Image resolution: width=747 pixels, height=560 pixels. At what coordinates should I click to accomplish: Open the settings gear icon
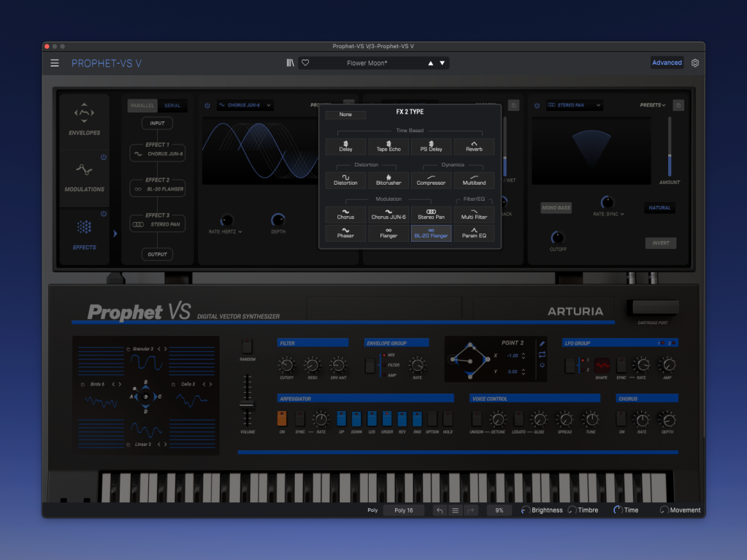tap(695, 63)
